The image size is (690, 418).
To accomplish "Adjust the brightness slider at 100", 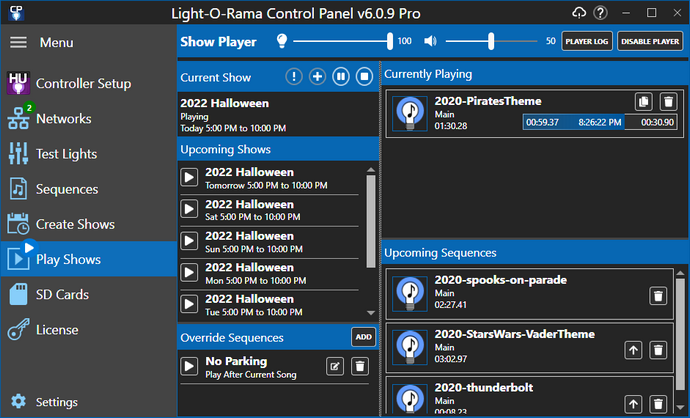I will coord(390,41).
